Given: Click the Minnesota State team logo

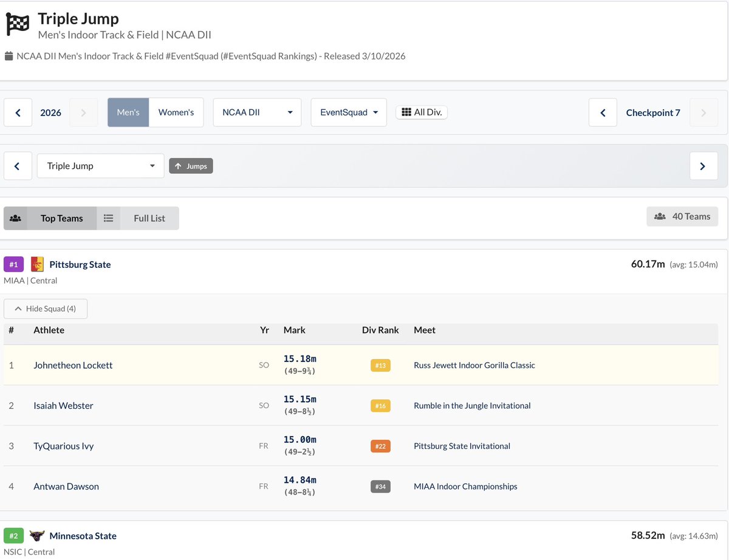Looking at the screenshot, I should (37, 536).
